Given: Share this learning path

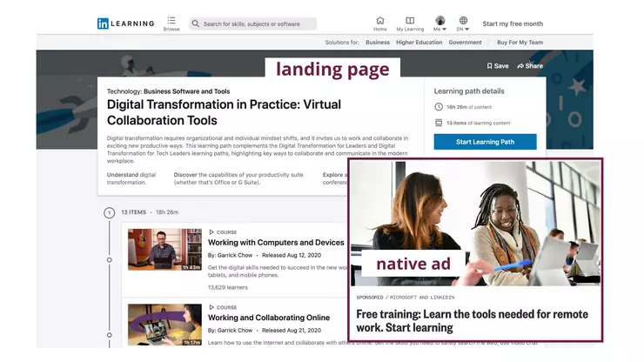Looking at the screenshot, I should pos(529,66).
